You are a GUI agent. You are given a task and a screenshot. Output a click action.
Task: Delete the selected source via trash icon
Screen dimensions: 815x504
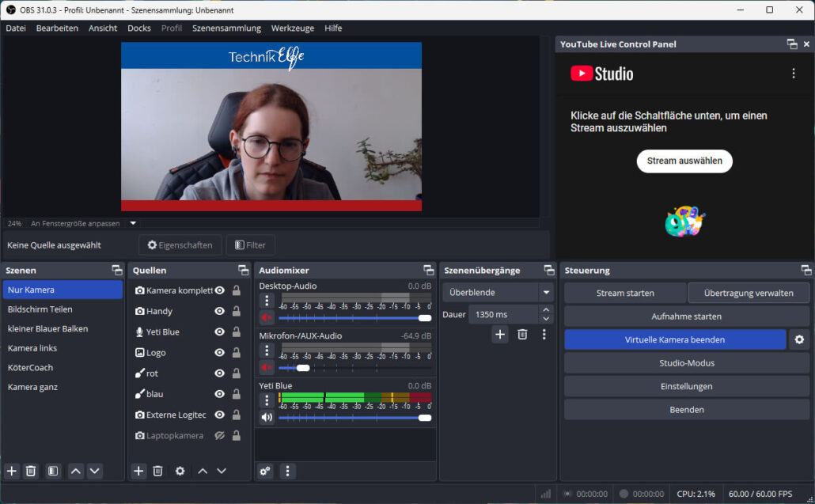pyautogui.click(x=157, y=471)
